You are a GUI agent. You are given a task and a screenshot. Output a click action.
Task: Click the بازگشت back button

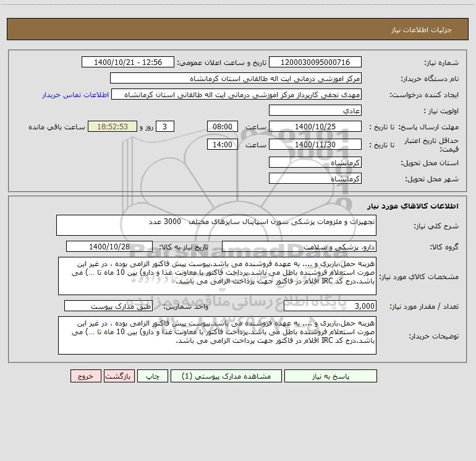coord(119,376)
